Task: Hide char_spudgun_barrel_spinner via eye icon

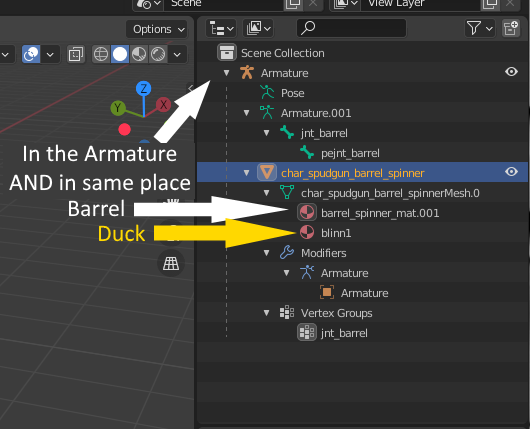Action: pos(511,172)
